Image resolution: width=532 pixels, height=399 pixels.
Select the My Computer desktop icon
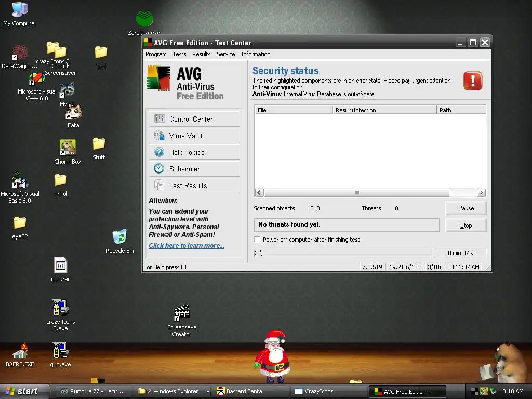(x=20, y=14)
